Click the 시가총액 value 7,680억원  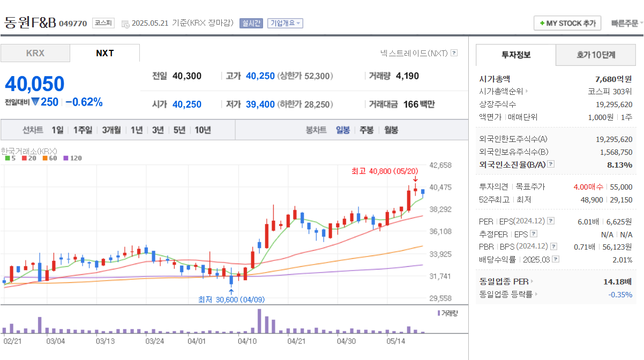(x=614, y=79)
